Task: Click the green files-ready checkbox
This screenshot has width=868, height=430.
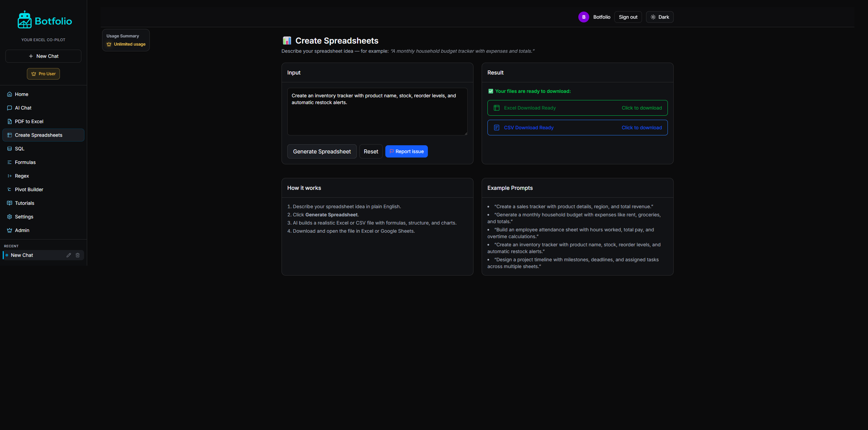Action: (491, 91)
